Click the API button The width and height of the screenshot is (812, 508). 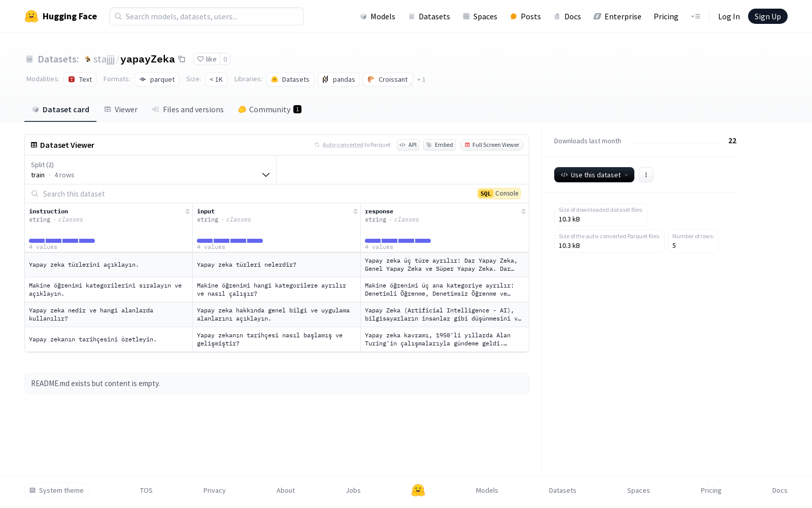click(x=408, y=145)
